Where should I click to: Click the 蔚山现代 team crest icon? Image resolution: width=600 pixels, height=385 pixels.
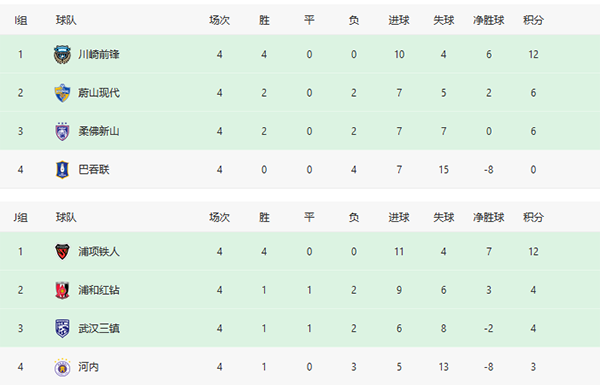62,93
